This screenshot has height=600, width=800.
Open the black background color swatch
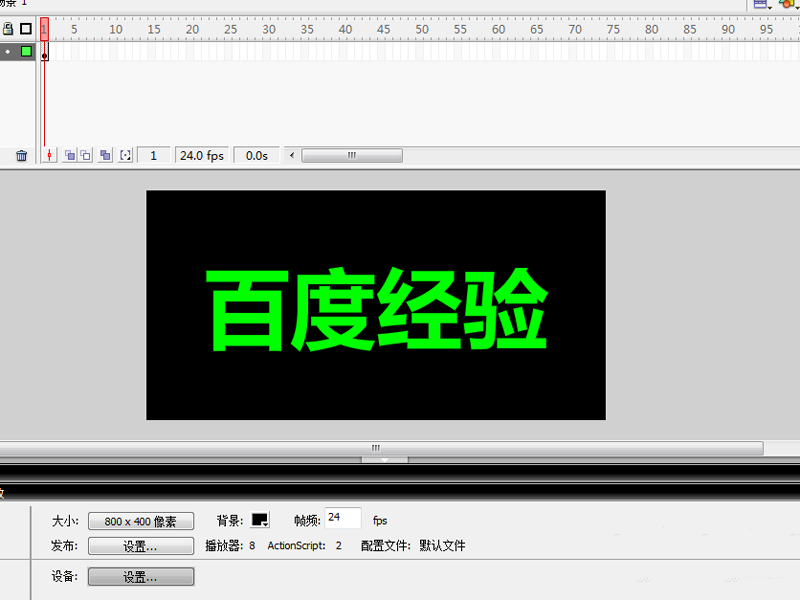[x=260, y=520]
